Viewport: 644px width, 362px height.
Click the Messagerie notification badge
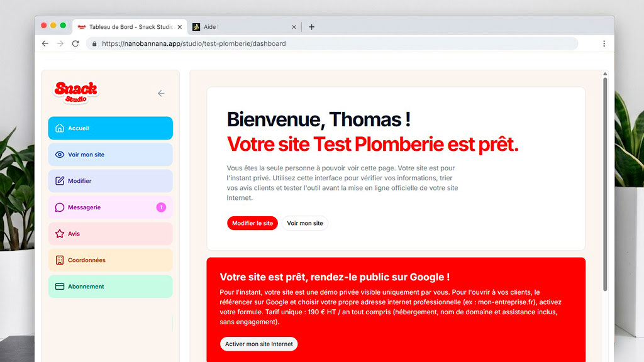(161, 207)
